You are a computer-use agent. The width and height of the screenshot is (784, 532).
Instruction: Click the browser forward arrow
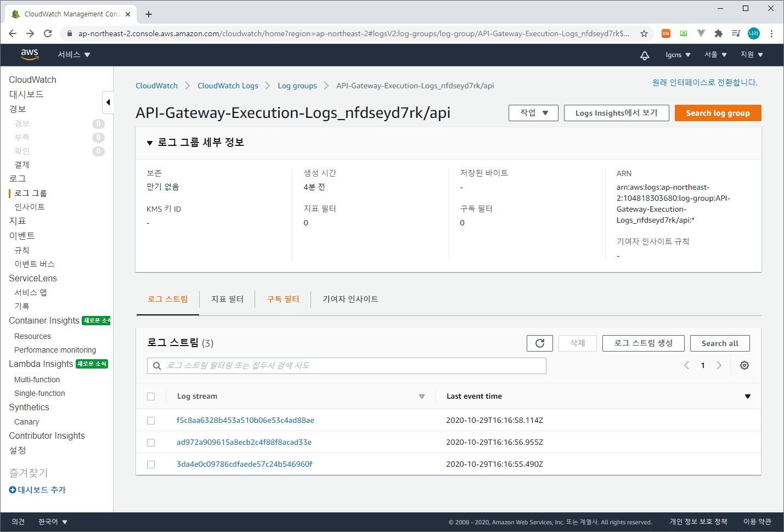click(30, 33)
